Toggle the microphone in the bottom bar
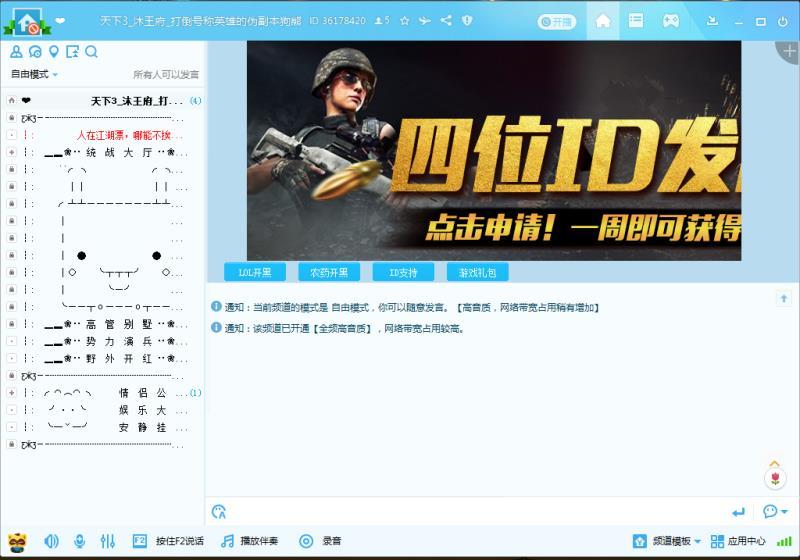Viewport: 800px width, 560px height. pos(79,541)
